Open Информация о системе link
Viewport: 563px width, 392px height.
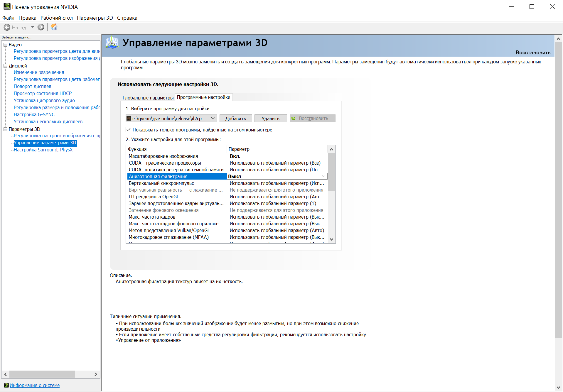click(x=35, y=385)
